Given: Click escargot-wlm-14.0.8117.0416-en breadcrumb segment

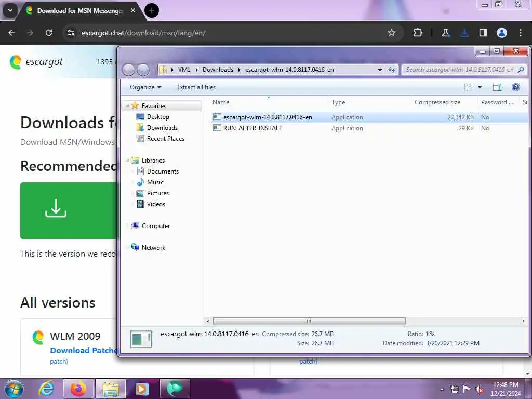Looking at the screenshot, I should click(289, 70).
